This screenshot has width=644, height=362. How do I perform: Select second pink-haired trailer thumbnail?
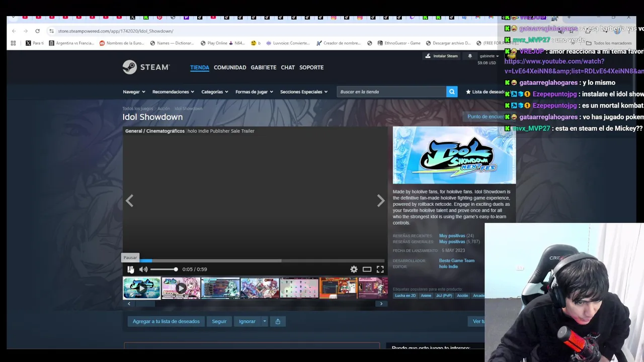pos(181,289)
